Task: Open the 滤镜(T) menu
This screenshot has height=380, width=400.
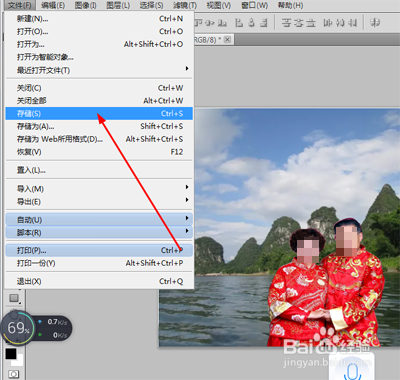Action: [185, 5]
